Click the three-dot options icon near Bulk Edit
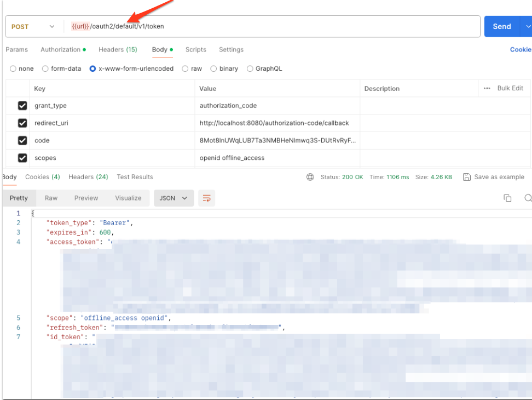 tap(487, 88)
